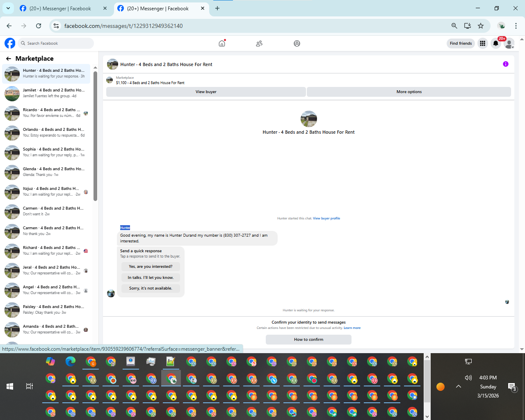Screen dimensions: 525x420
Task: Open the notepad-with-pencil taskbar icon
Action: pos(171,361)
